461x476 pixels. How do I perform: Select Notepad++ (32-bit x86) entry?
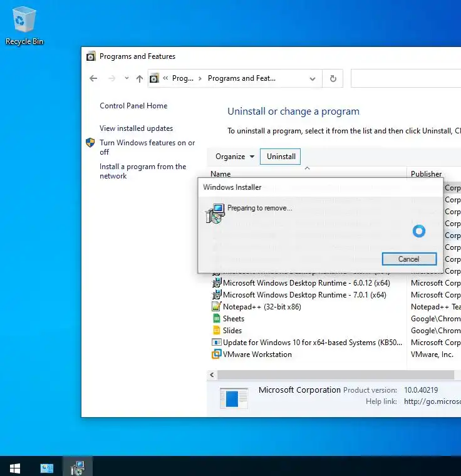tap(262, 307)
